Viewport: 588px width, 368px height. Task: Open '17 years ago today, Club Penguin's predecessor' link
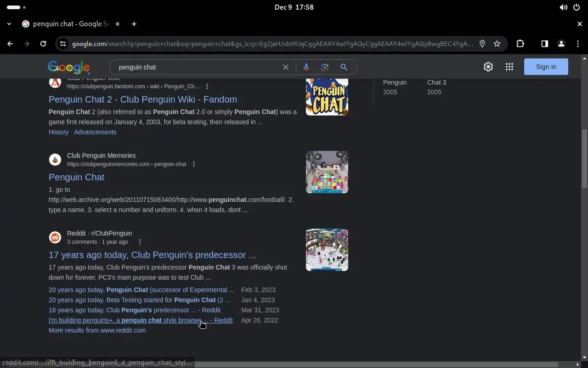point(153,255)
